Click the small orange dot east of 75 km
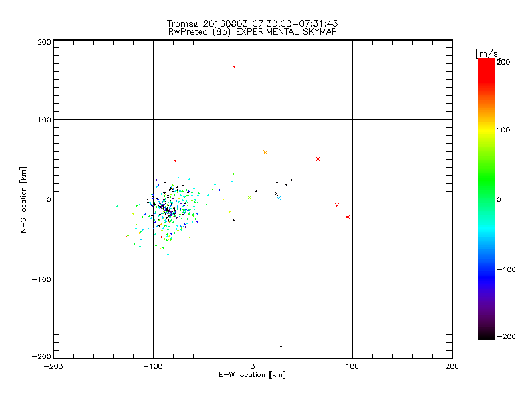Screen dimensions: 532x399 329,176
